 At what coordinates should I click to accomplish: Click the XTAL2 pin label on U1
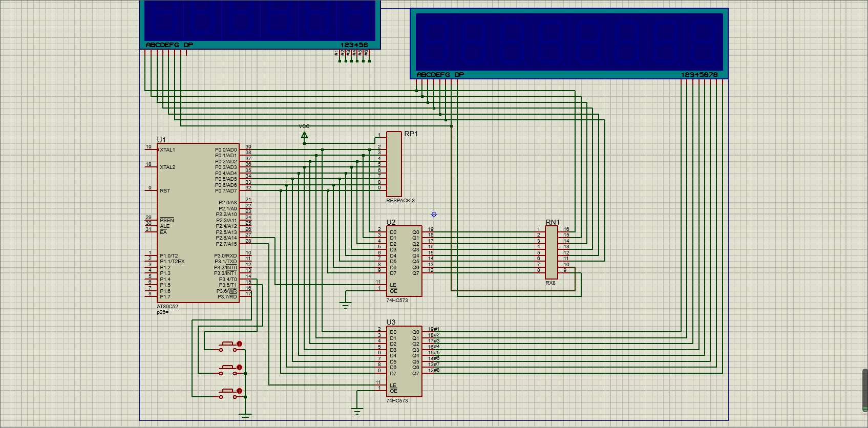pyautogui.click(x=167, y=167)
